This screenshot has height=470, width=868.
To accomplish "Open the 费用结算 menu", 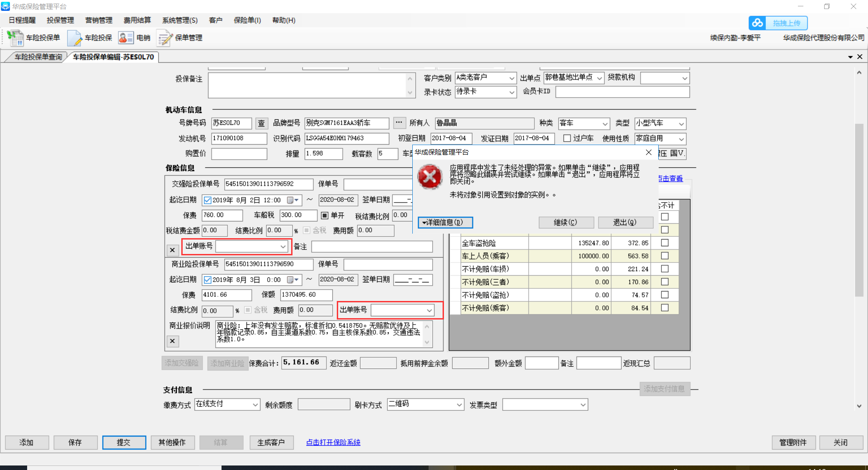I will click(137, 20).
